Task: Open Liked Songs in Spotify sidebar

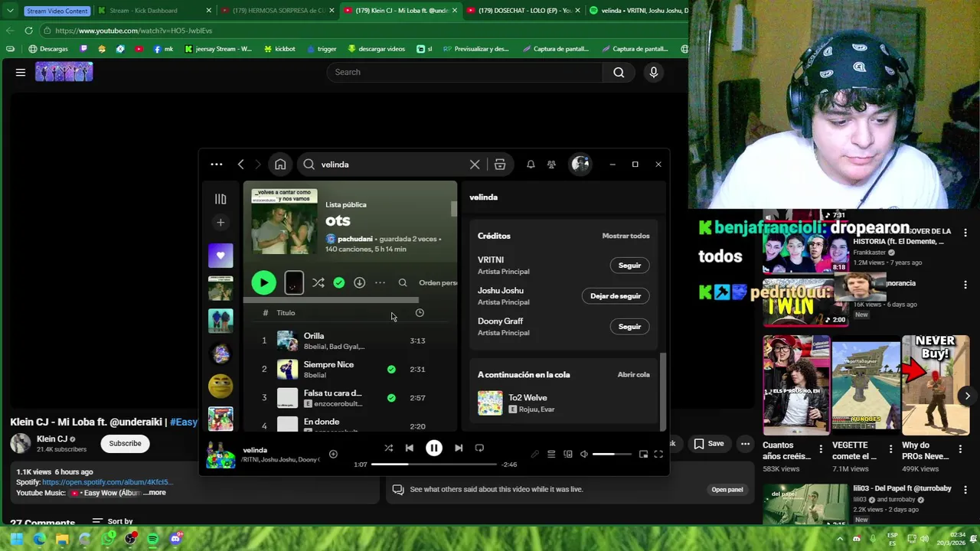Action: point(220,256)
